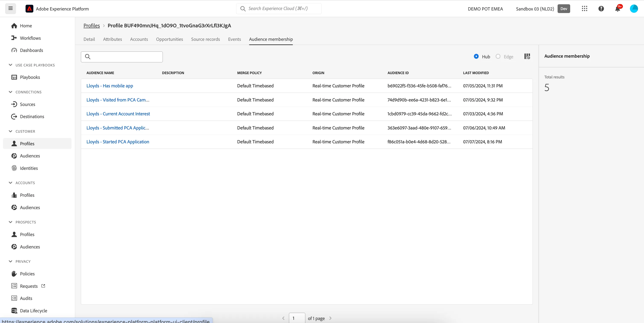Screen dimensions: 644x323
Task: Open Lloyds - Has mobile app audience
Action: (x=110, y=86)
